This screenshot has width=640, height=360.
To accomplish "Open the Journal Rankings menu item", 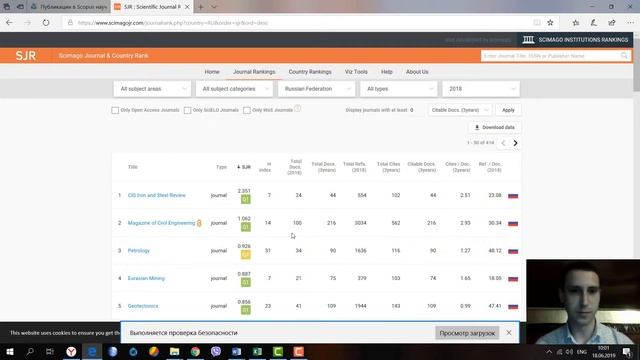I will coord(254,72).
